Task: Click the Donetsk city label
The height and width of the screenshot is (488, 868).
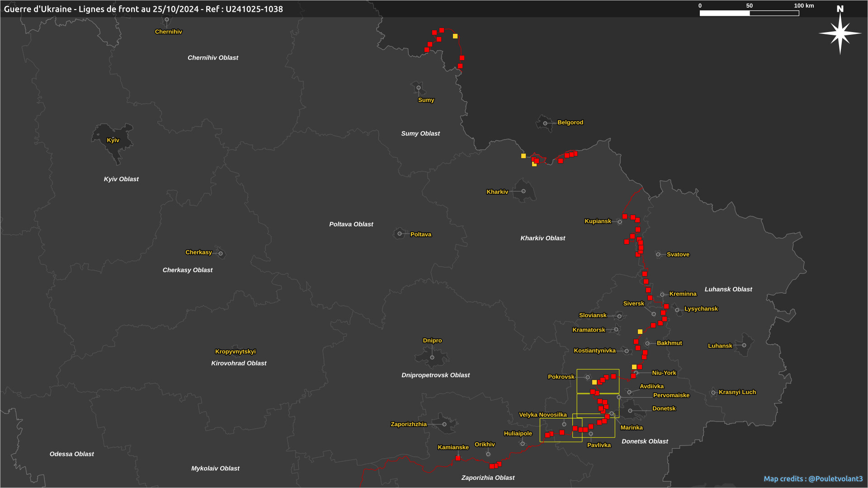Action: tap(664, 408)
